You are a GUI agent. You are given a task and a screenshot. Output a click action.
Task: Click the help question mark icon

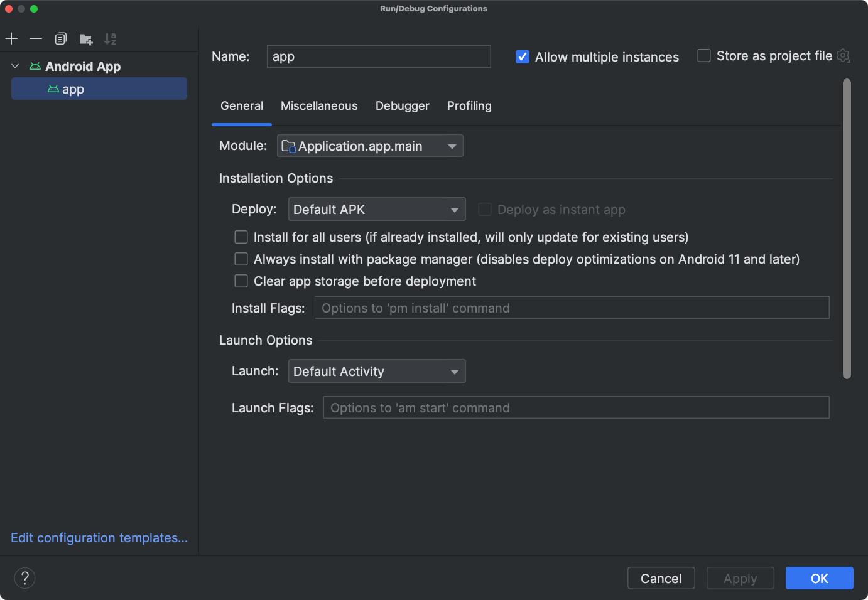click(24, 577)
